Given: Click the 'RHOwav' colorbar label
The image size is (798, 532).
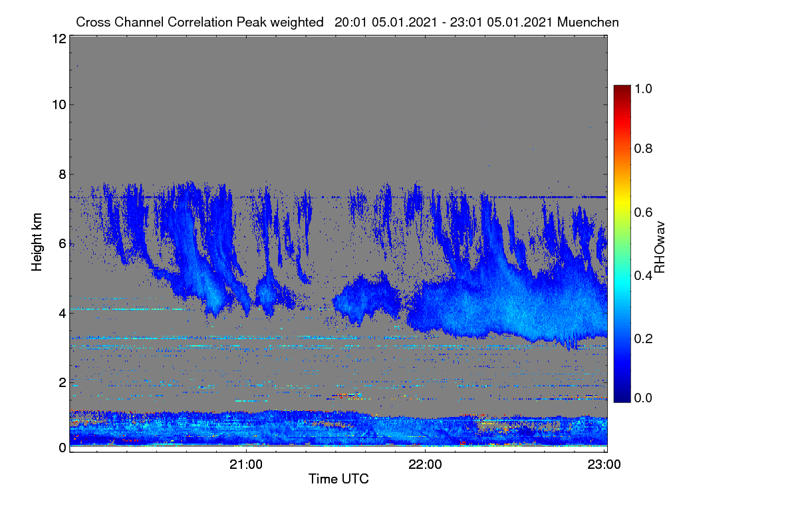Looking at the screenshot, I should (660, 248).
